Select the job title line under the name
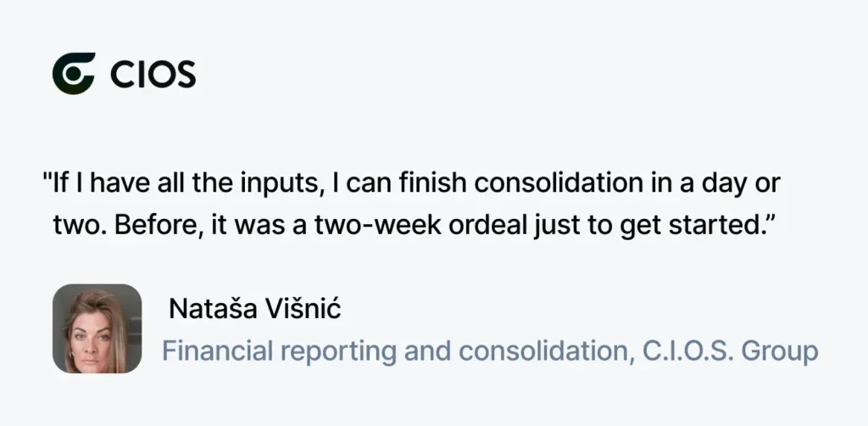868x426 pixels. 490,351
